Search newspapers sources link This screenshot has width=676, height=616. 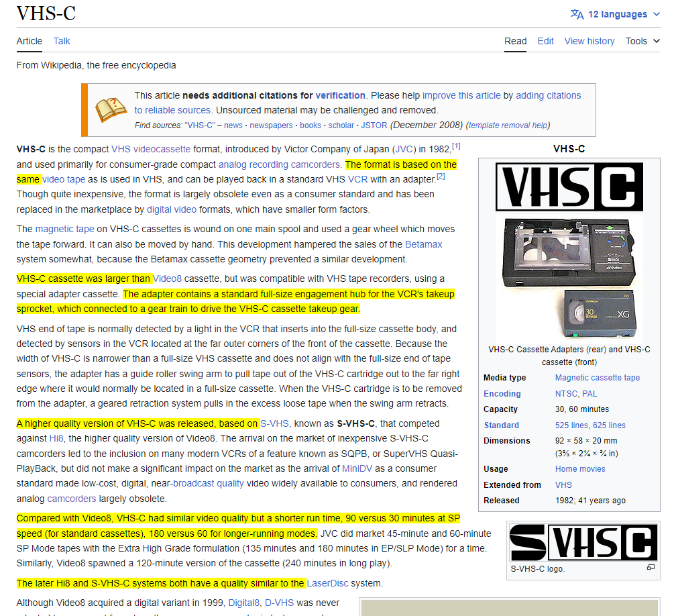click(x=271, y=125)
